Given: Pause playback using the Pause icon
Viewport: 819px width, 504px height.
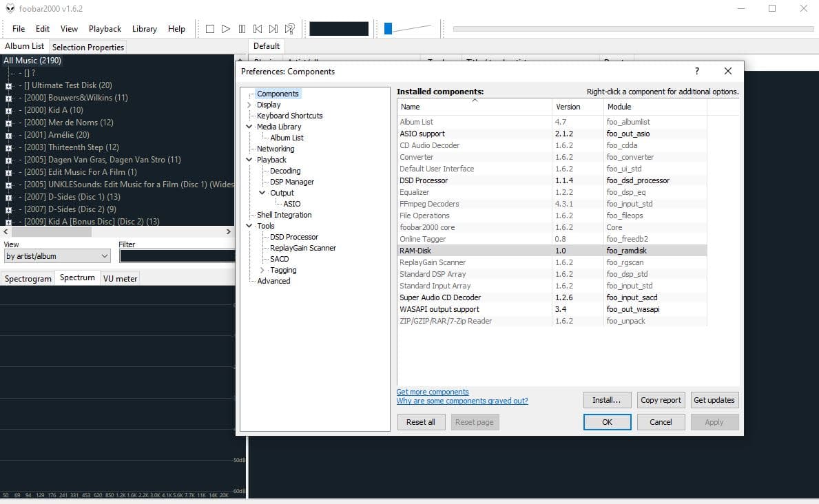Looking at the screenshot, I should 242,29.
